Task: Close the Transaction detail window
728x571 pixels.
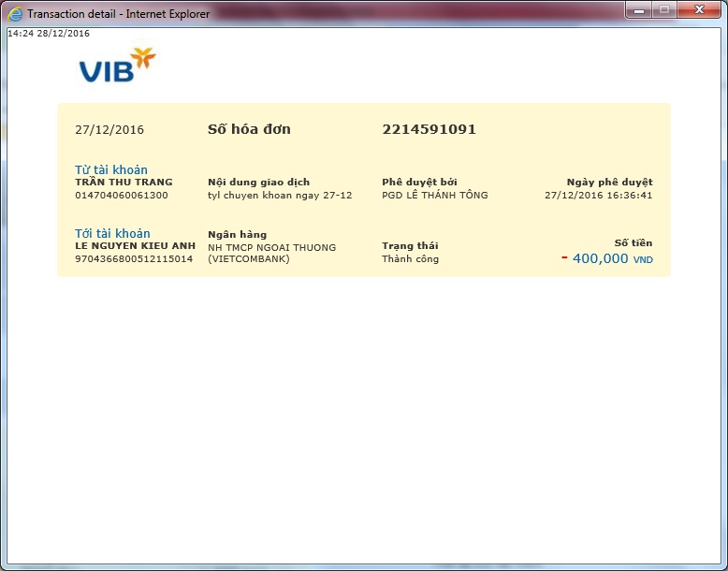Action: coord(699,10)
